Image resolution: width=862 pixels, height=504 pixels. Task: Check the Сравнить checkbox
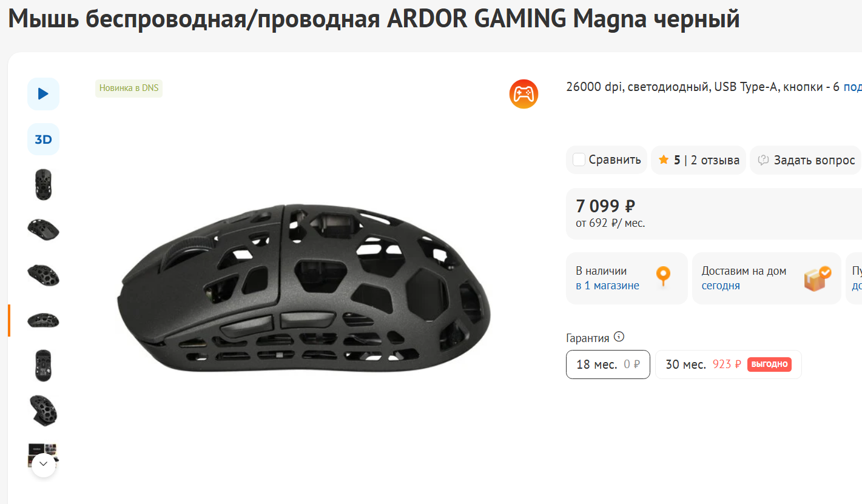click(x=579, y=160)
